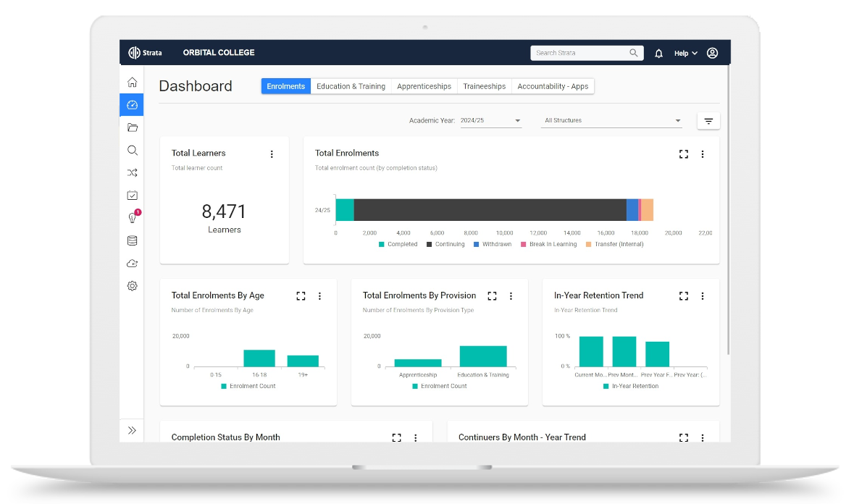Click the teal Completed segment of enrolments bar
Image resolution: width=854 pixels, height=504 pixels.
345,210
